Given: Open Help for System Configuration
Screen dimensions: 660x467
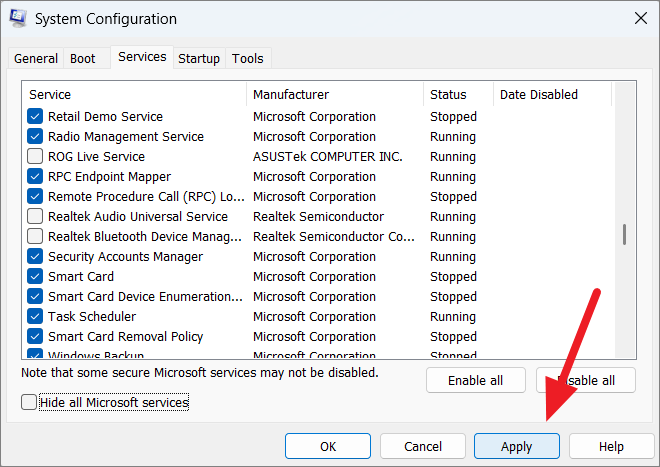Looking at the screenshot, I should [x=611, y=447].
